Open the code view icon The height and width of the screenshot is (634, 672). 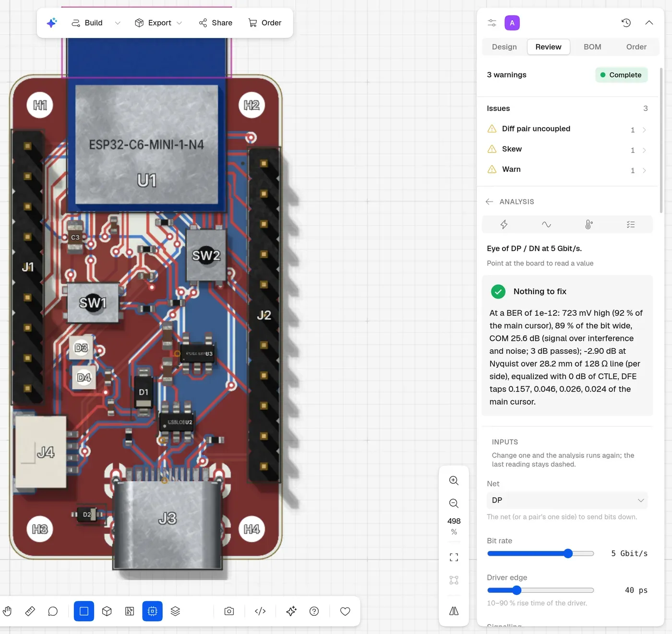(260, 611)
